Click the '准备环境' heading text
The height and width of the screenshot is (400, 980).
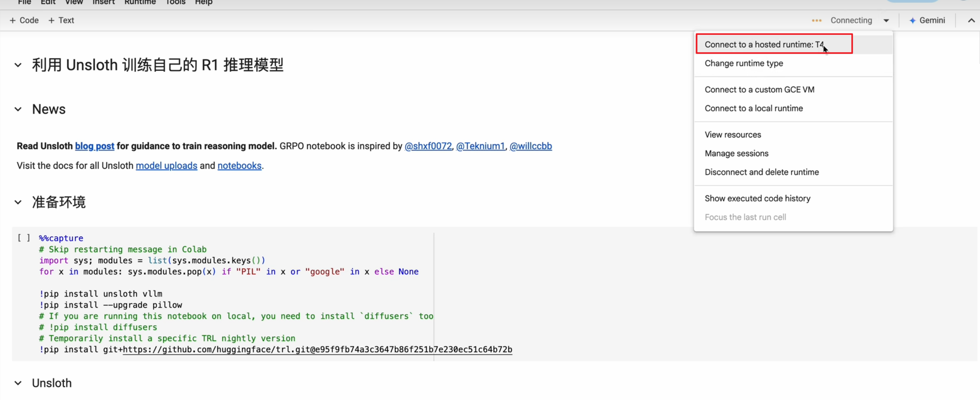coord(59,202)
